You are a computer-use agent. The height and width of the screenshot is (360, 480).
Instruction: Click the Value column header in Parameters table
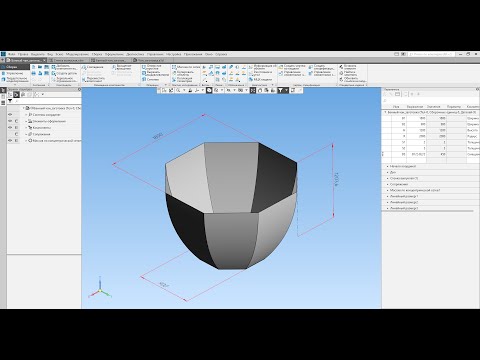pos(433,106)
